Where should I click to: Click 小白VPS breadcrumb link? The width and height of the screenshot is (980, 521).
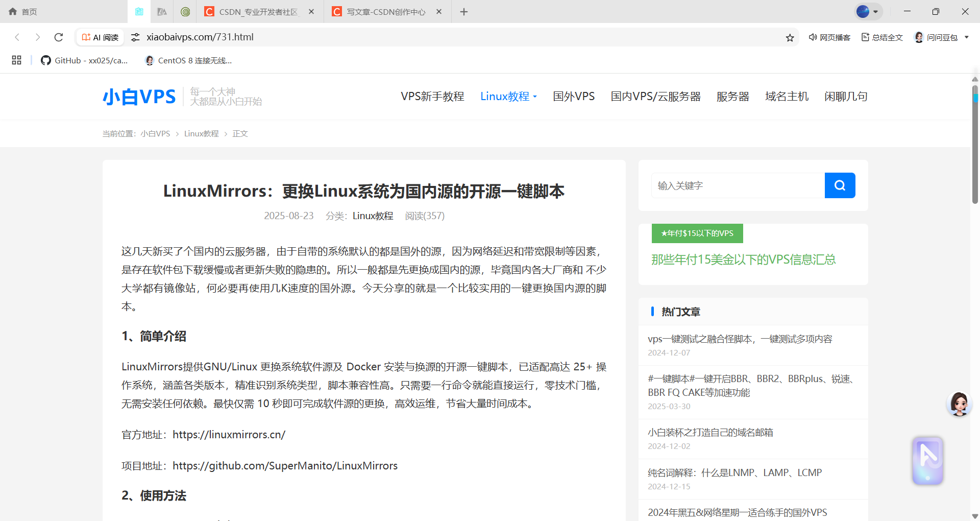155,134
